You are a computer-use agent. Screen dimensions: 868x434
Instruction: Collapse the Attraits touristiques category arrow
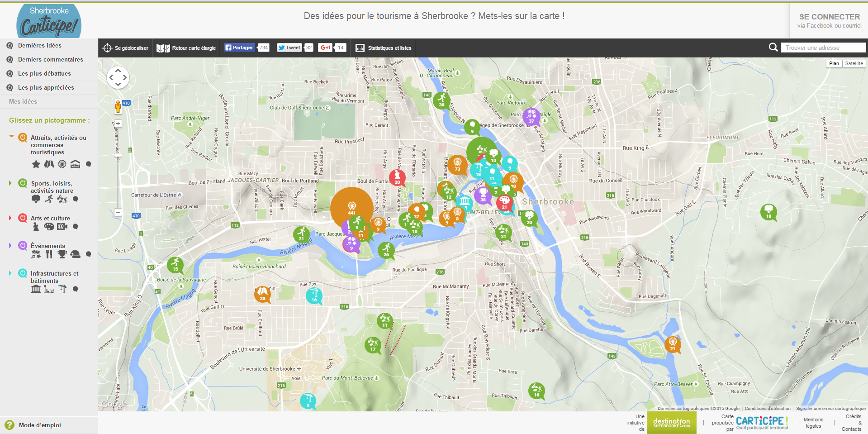[11, 136]
